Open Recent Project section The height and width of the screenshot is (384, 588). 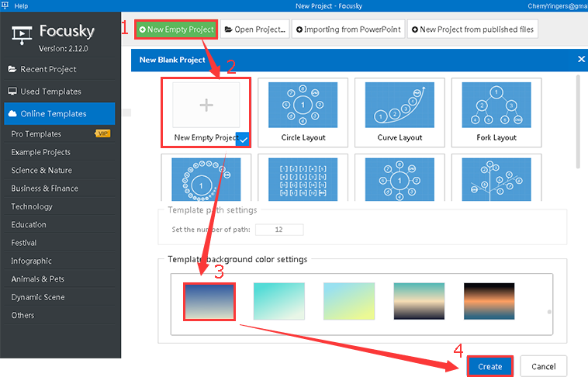tap(60, 69)
